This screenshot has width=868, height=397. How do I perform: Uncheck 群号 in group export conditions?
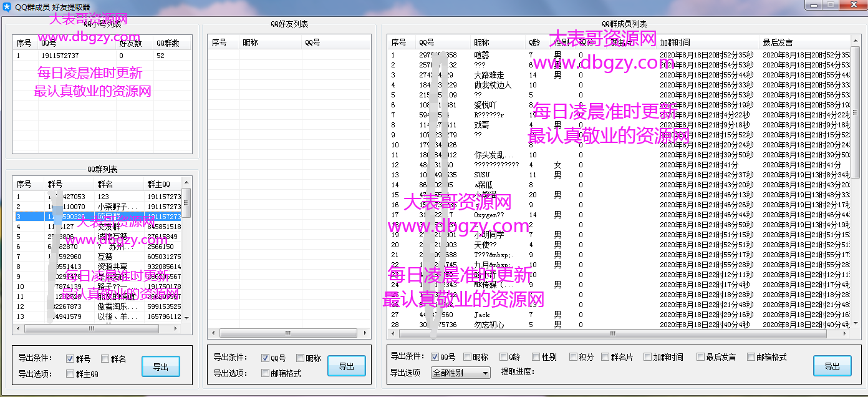click(x=70, y=359)
